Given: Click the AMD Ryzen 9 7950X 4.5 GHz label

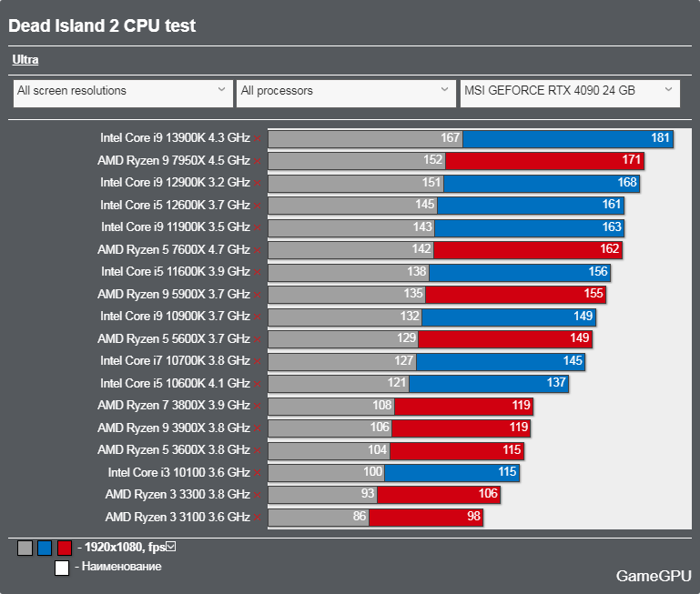Looking at the screenshot, I should (x=174, y=160).
